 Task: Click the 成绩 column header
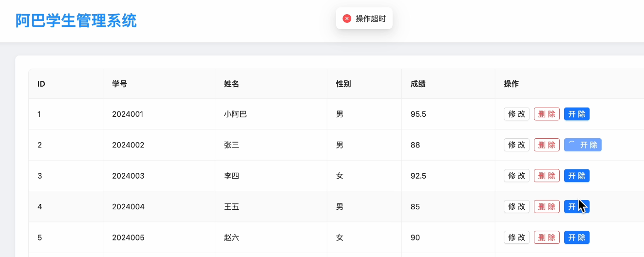click(x=418, y=84)
